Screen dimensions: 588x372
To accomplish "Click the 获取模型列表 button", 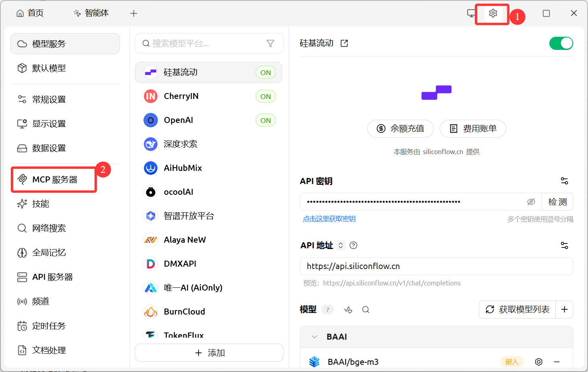I will click(x=517, y=309).
